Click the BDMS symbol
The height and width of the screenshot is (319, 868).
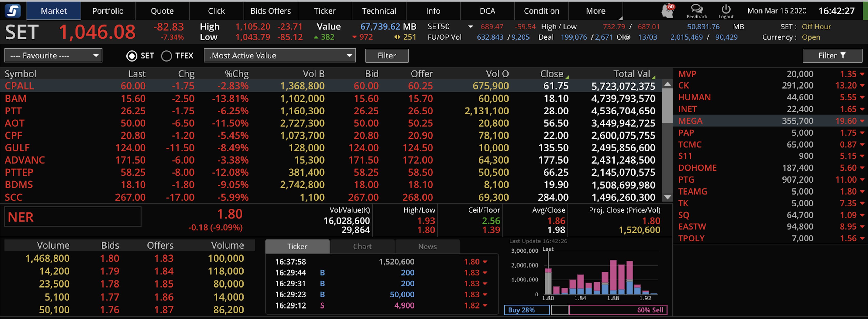18,185
